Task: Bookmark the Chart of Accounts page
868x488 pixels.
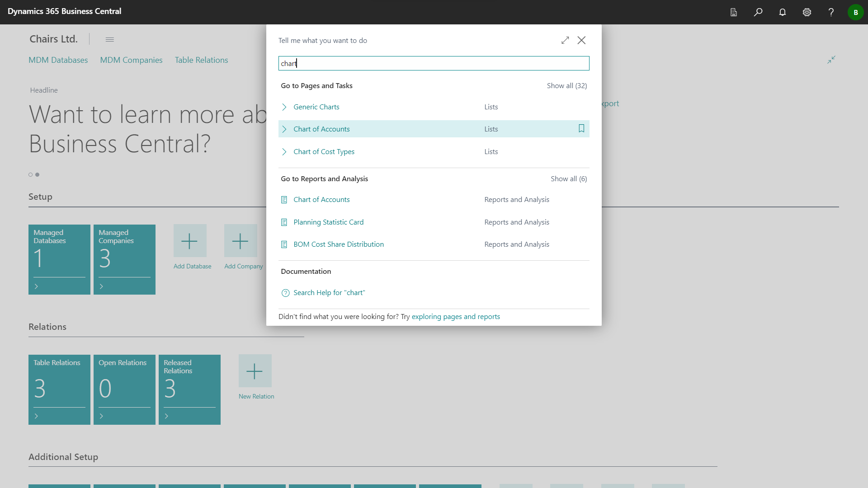Action: [x=581, y=129]
